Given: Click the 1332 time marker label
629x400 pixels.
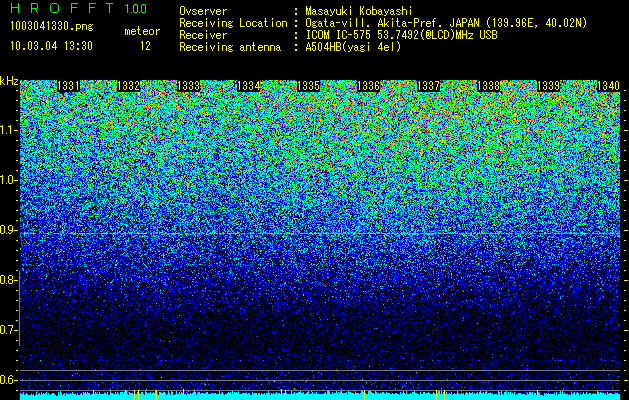Looking at the screenshot, I should pos(128,86).
